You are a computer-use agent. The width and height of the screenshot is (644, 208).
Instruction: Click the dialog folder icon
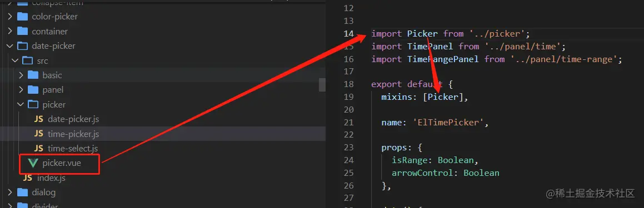(x=22, y=192)
